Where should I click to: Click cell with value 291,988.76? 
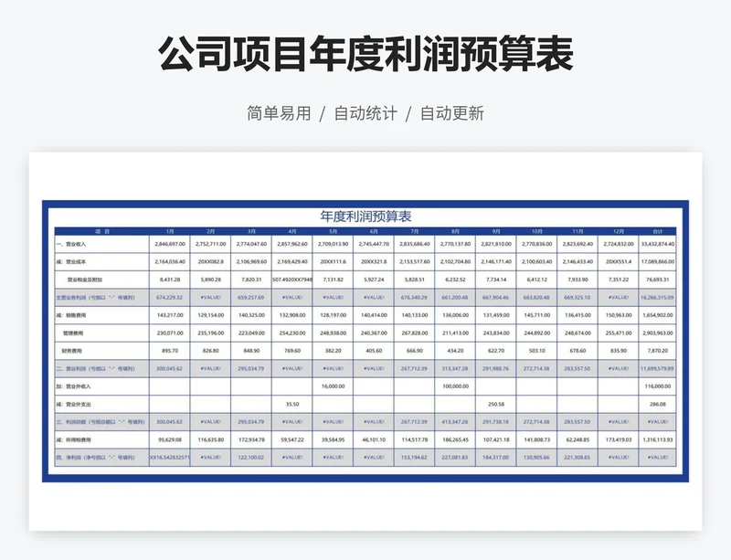tap(496, 368)
